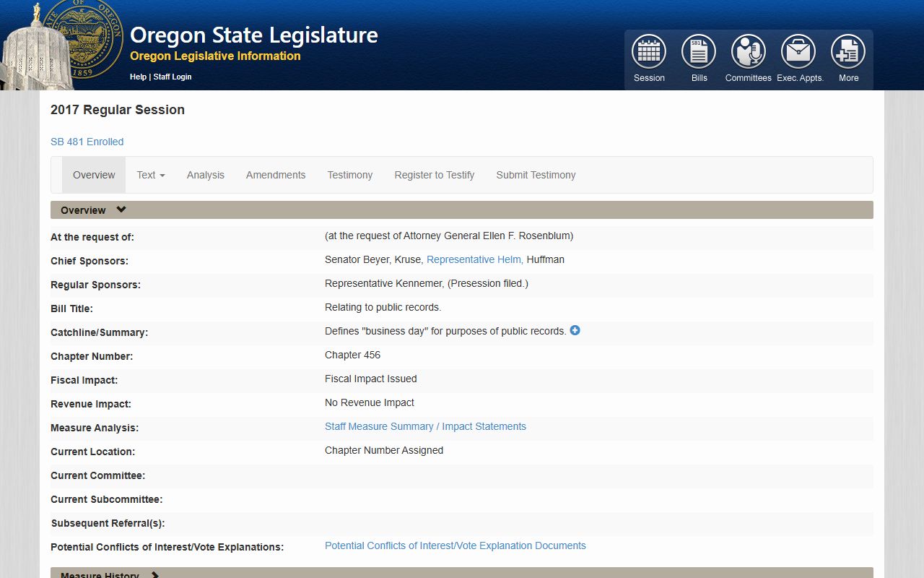924x578 pixels.
Task: Select the Overview tab
Action: click(94, 175)
